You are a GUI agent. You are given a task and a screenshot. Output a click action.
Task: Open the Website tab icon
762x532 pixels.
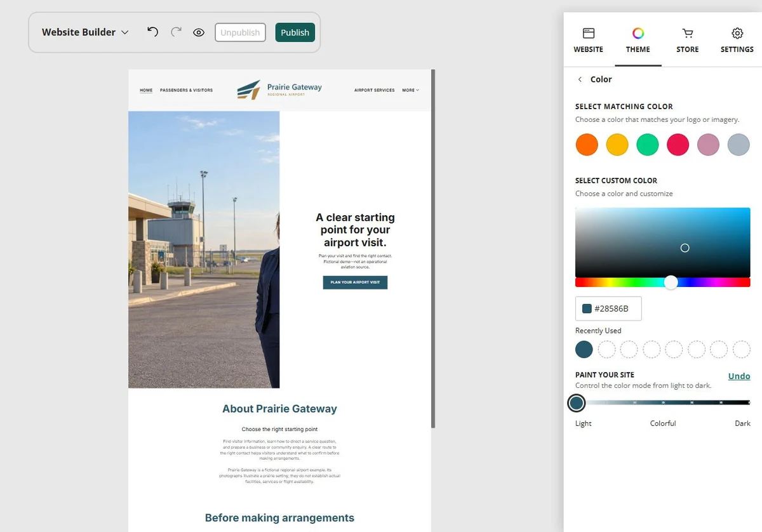coord(589,33)
